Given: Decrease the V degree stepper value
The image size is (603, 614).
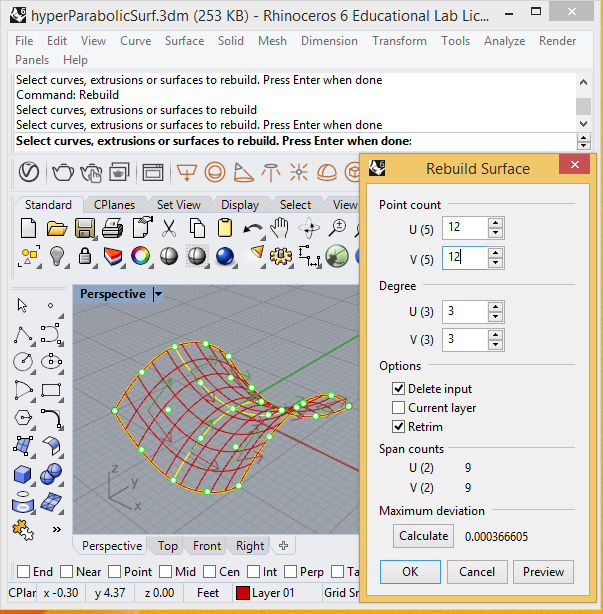Looking at the screenshot, I should pyautogui.click(x=496, y=345).
